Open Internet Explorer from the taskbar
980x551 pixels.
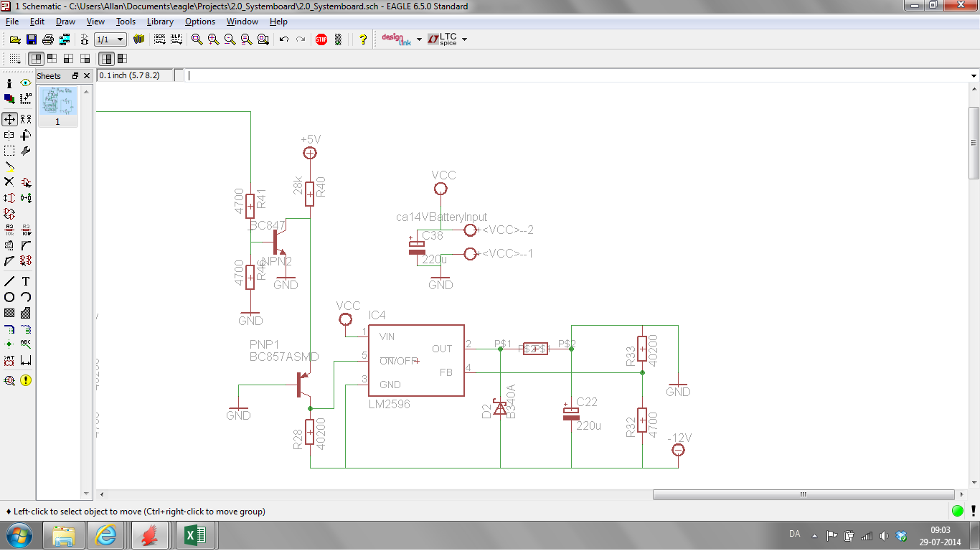tap(106, 535)
